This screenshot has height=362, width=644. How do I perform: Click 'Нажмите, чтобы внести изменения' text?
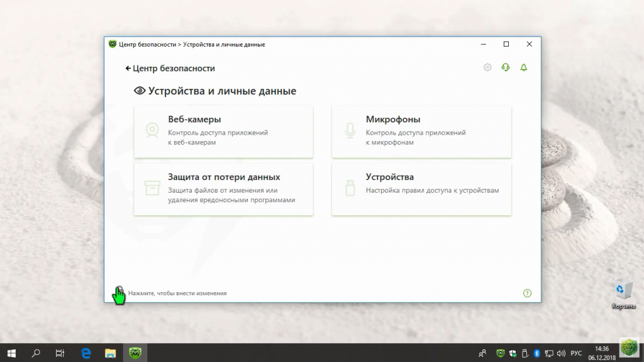tap(177, 293)
